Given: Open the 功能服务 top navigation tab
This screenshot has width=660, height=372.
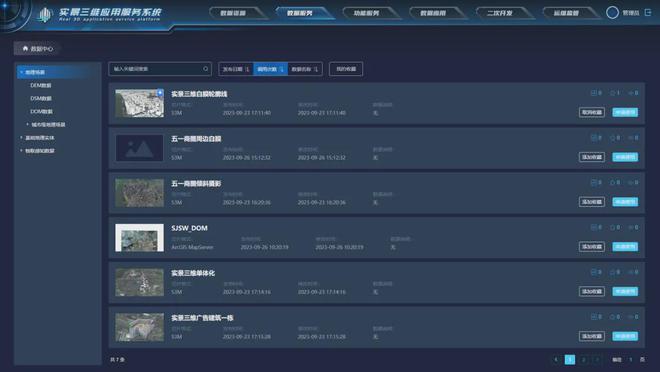Looking at the screenshot, I should coord(366,13).
